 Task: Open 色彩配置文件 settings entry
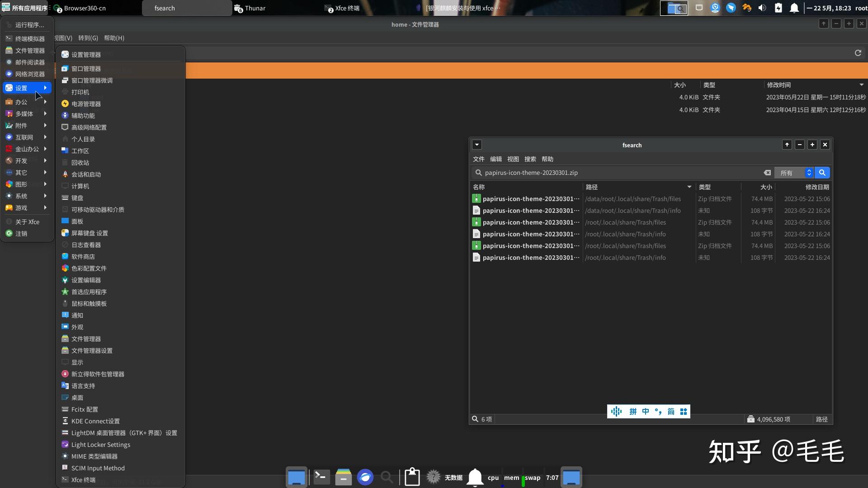tap(120, 268)
